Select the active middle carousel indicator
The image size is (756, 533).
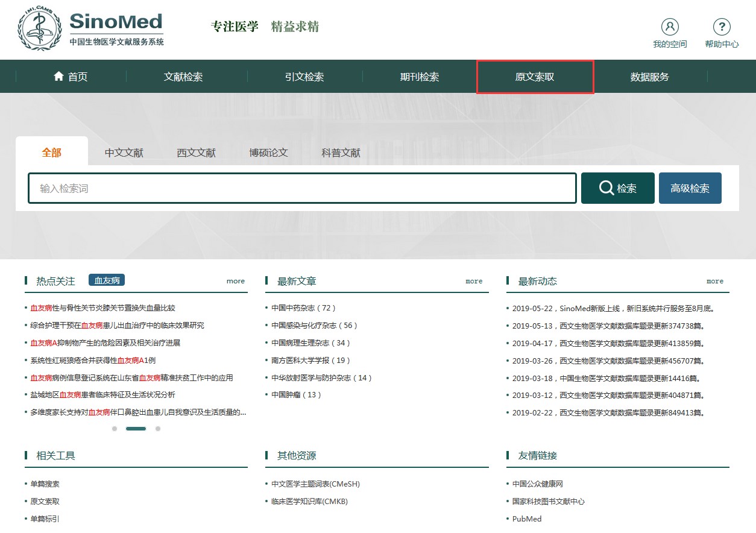(x=136, y=429)
